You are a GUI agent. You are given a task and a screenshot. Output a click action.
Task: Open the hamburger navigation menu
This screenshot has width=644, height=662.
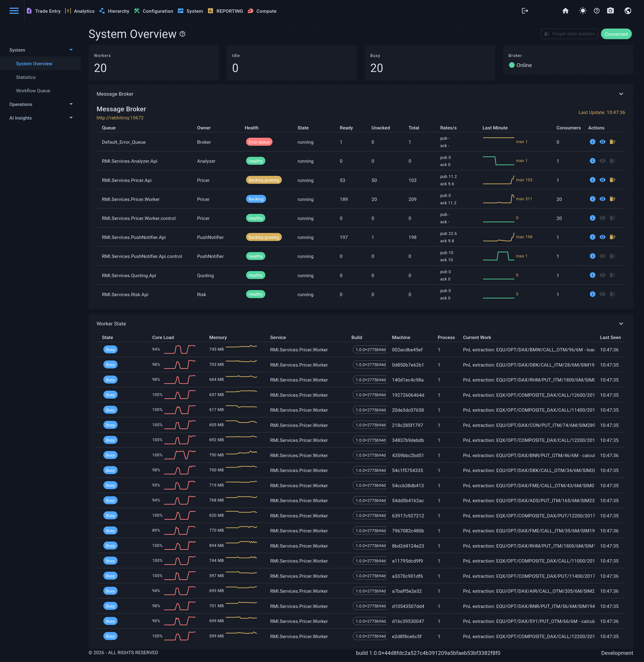[14, 11]
